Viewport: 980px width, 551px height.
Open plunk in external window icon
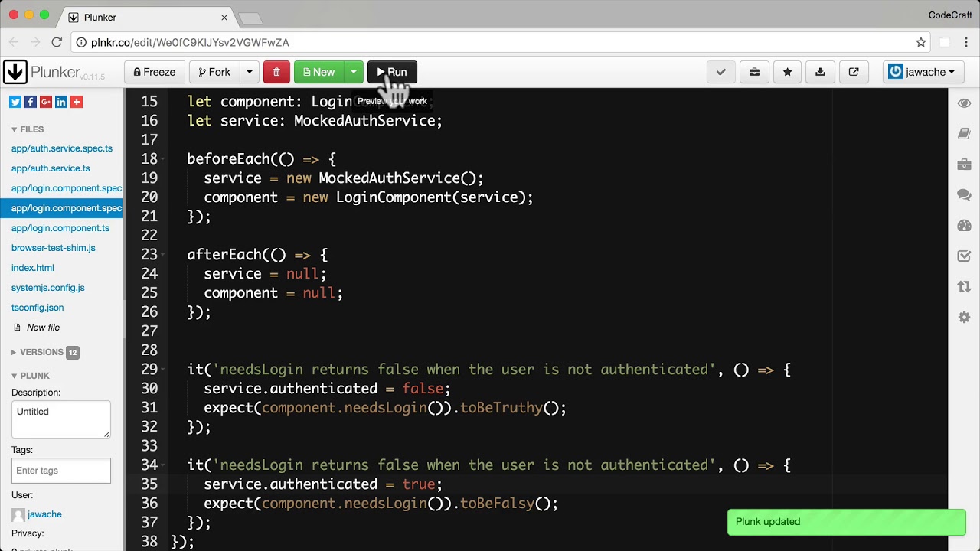[x=854, y=72]
